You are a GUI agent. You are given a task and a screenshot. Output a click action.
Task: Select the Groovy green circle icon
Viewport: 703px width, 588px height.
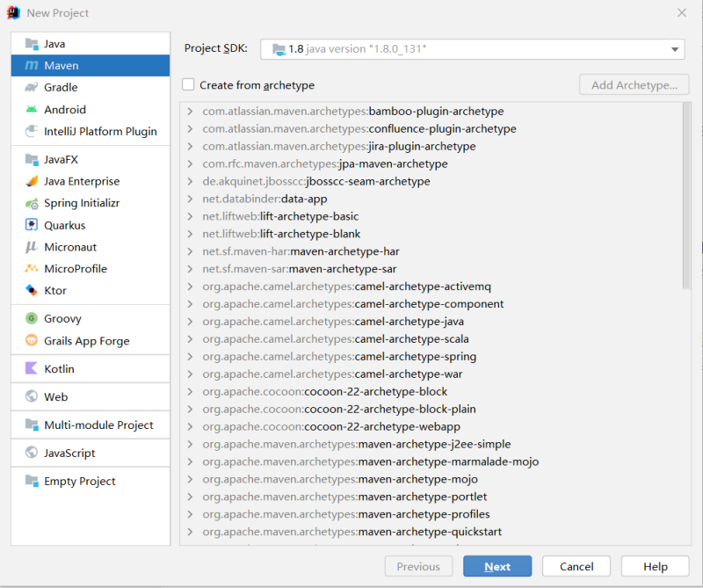32,319
